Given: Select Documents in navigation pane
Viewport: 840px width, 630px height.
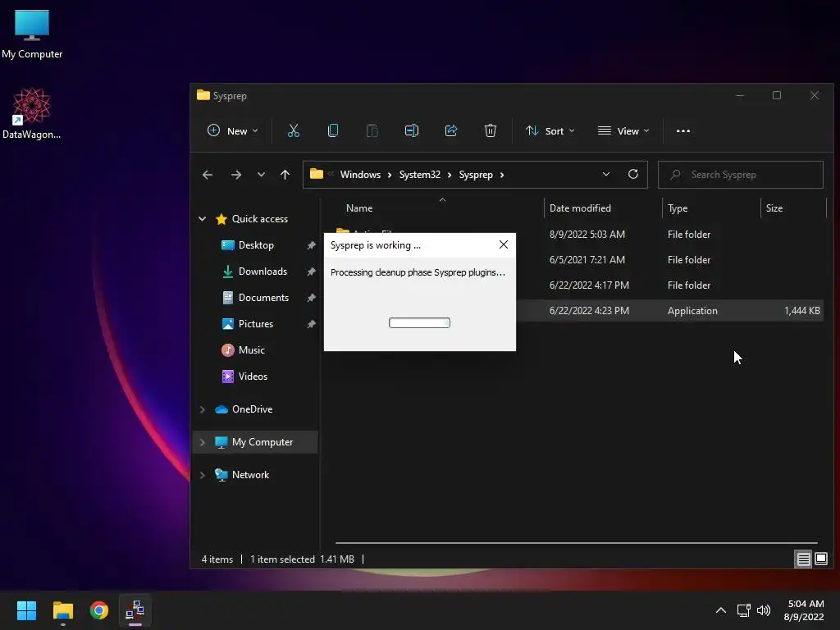Looking at the screenshot, I should [263, 298].
